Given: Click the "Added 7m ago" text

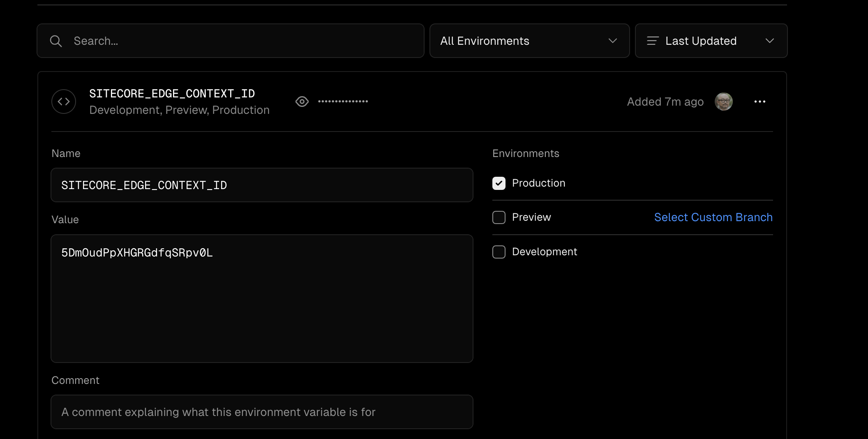Looking at the screenshot, I should (665, 102).
